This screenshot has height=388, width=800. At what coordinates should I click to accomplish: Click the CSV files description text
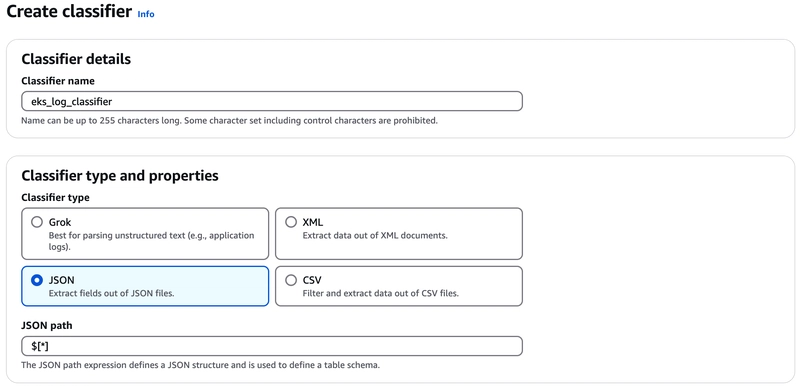click(381, 294)
